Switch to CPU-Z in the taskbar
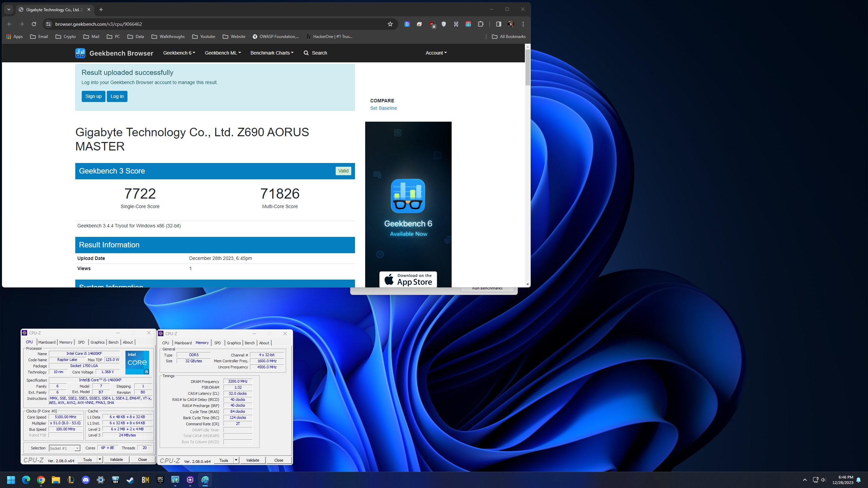This screenshot has height=488, width=868. [190, 480]
